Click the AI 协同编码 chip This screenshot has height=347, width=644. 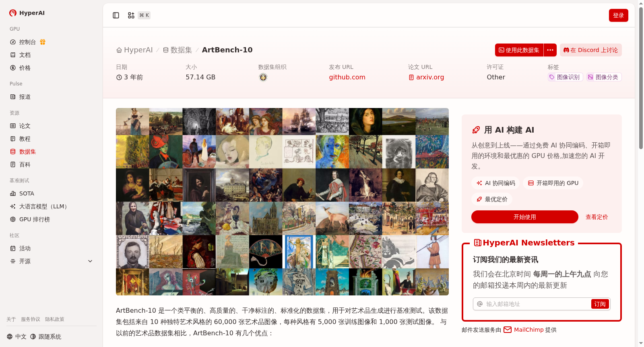[x=495, y=183]
